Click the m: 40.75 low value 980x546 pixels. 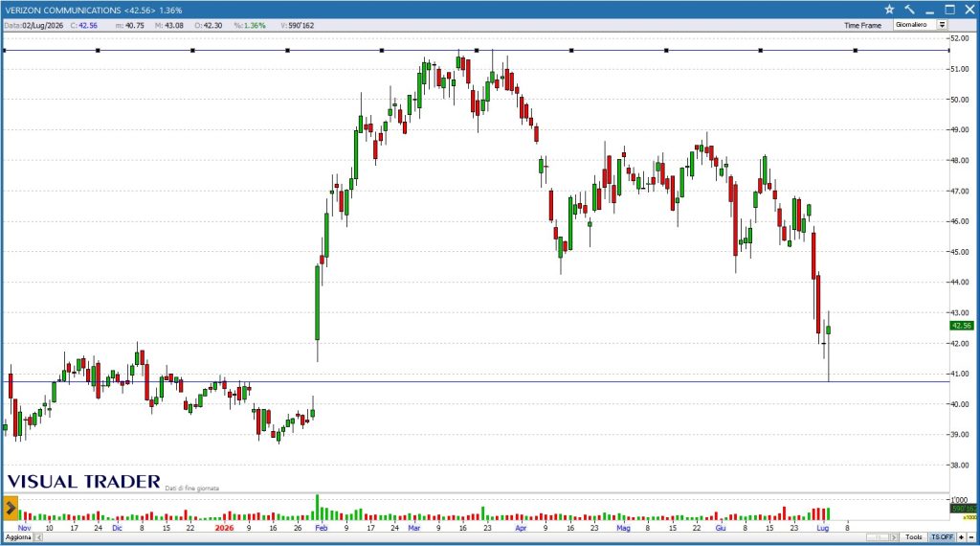tap(130, 26)
